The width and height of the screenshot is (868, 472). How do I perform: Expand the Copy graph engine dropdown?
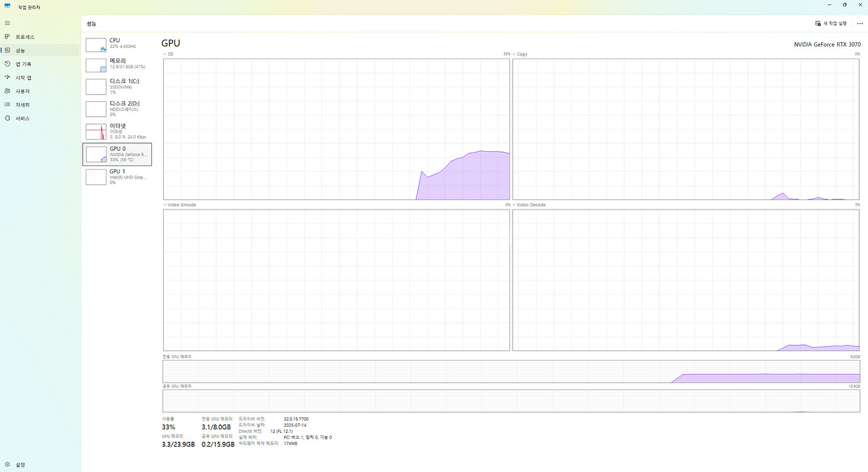(520, 54)
